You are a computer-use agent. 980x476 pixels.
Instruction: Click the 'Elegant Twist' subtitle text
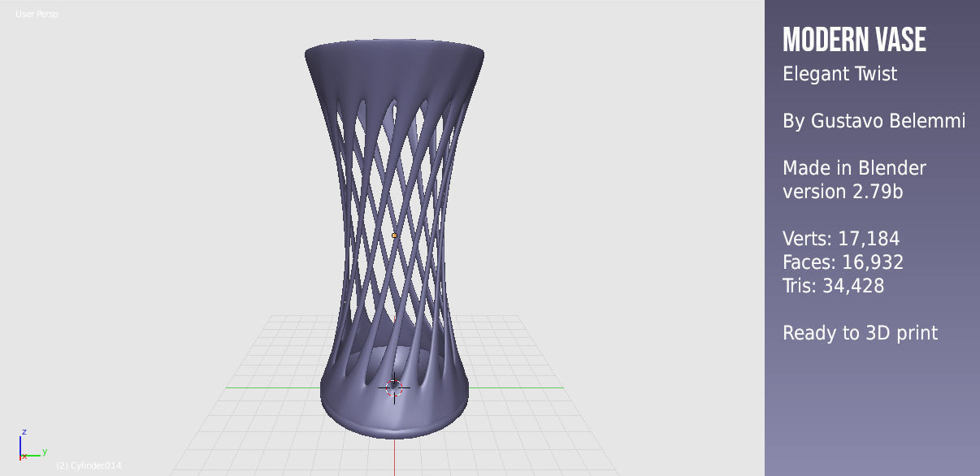pyautogui.click(x=839, y=74)
